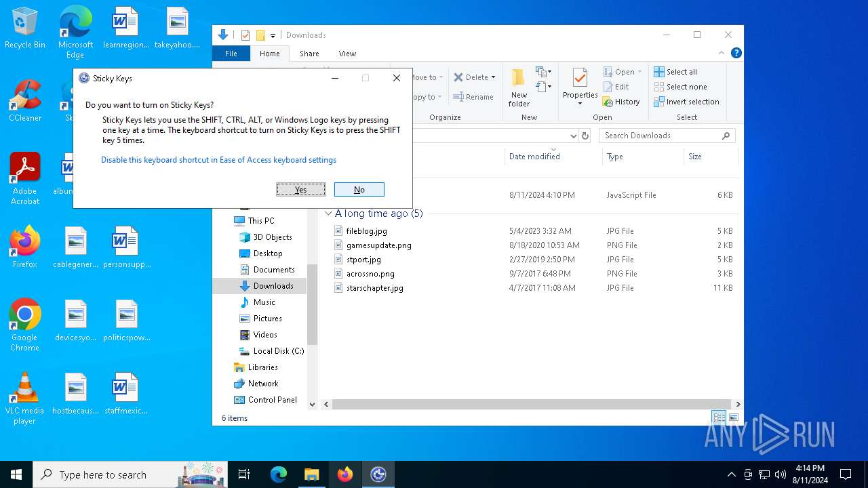Image resolution: width=868 pixels, height=488 pixels.
Task: Click the quick access New folder icon
Action: (260, 35)
